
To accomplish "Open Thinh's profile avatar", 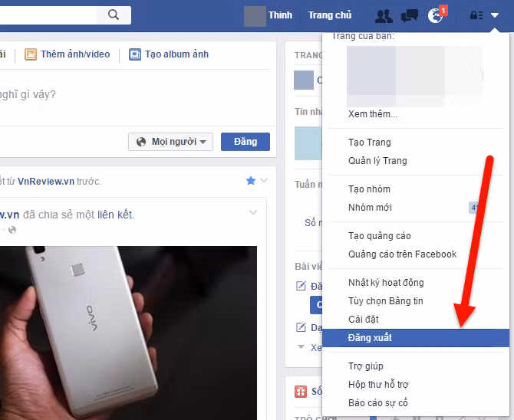I will [255, 16].
